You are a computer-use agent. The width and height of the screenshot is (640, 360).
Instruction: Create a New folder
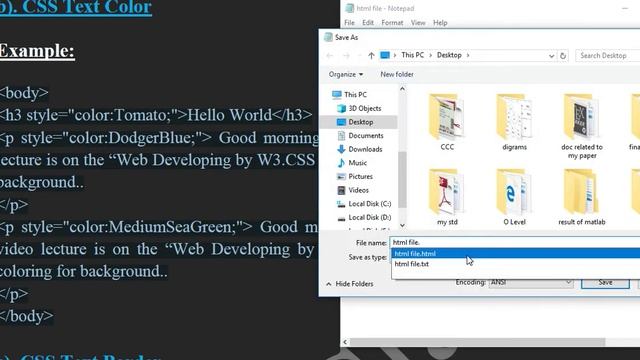pyautogui.click(x=397, y=74)
